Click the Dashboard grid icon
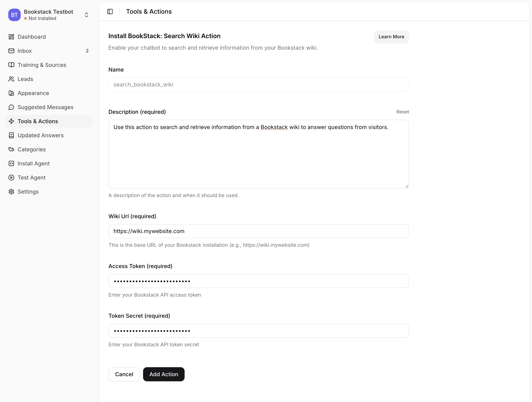 [x=11, y=37]
